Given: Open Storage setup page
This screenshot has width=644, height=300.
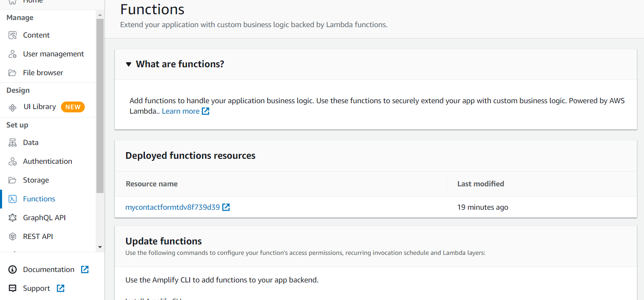Looking at the screenshot, I should (36, 180).
